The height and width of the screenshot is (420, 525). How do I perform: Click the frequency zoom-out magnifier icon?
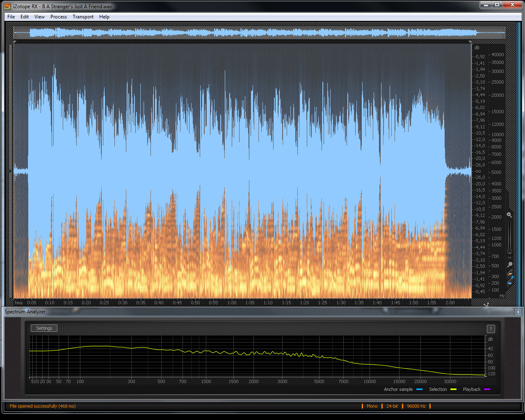tap(509, 265)
